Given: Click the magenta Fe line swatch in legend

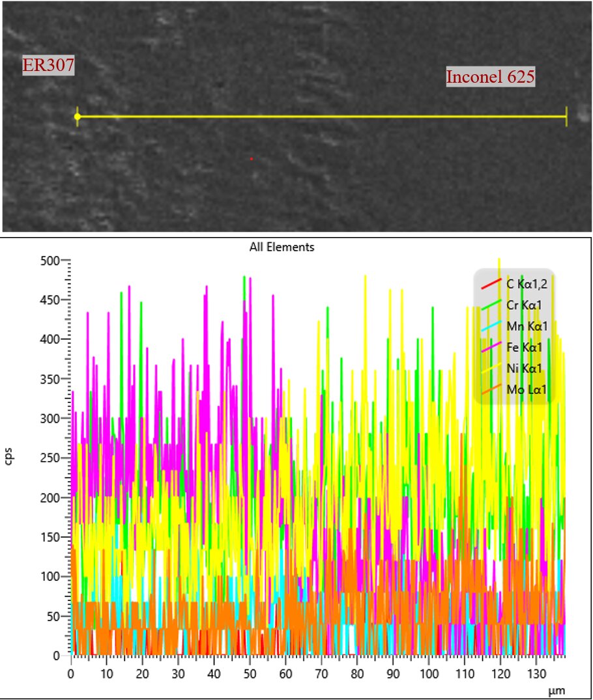Looking at the screenshot, I should (491, 347).
